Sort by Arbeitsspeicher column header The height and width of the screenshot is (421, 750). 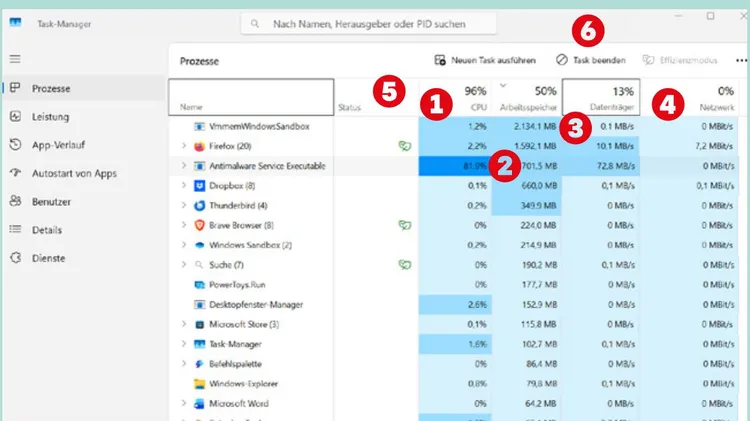pos(527,97)
